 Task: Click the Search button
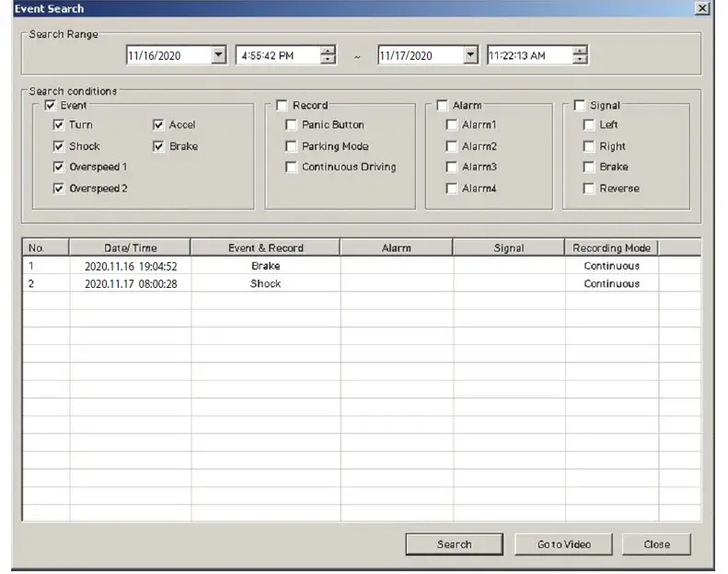[454, 545]
